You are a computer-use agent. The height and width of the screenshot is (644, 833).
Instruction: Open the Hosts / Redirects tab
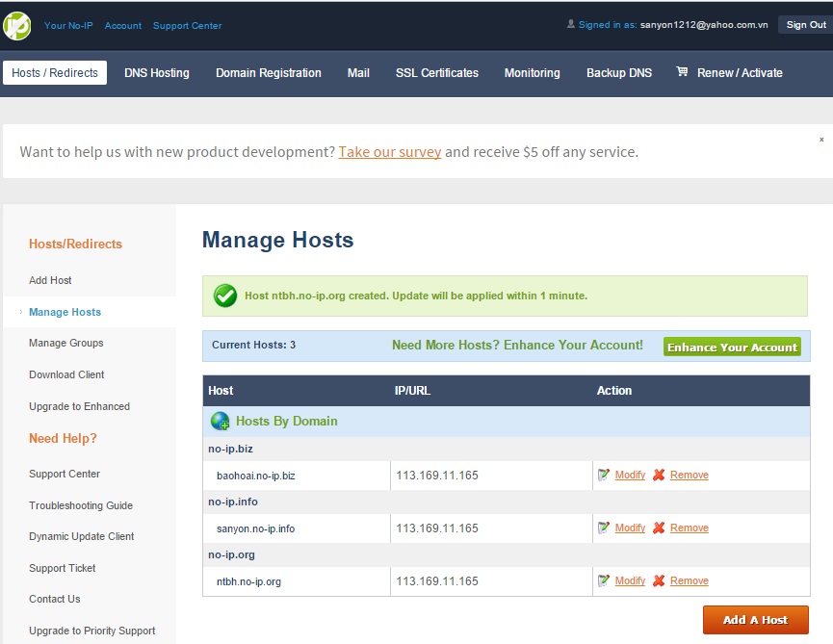coord(55,73)
